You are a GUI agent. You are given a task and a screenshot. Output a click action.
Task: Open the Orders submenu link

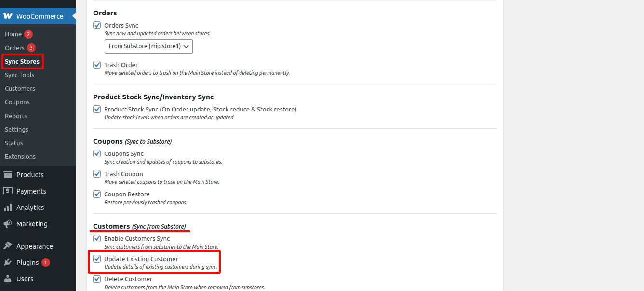(14, 48)
